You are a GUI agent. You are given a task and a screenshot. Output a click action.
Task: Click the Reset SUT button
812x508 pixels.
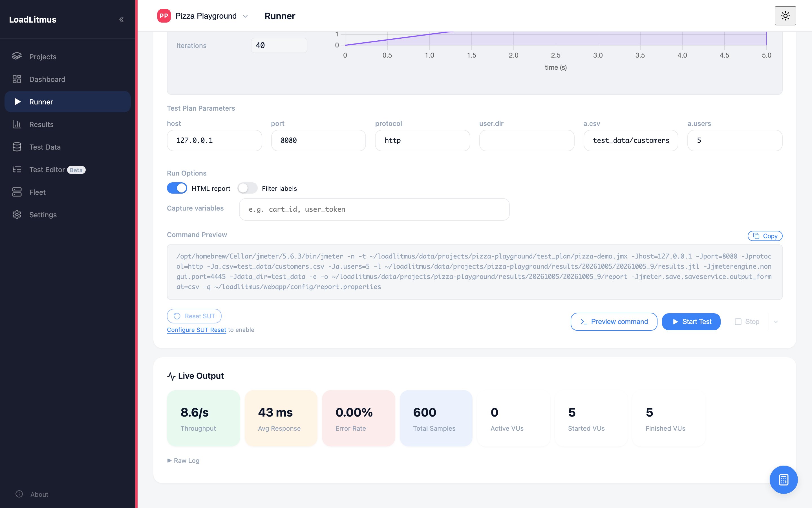point(194,316)
